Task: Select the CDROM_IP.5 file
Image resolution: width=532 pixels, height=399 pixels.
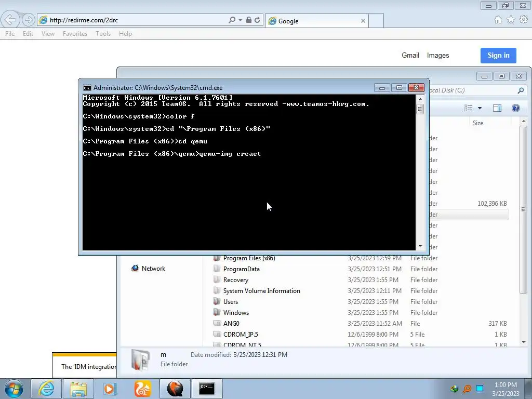Action: pyautogui.click(x=241, y=334)
